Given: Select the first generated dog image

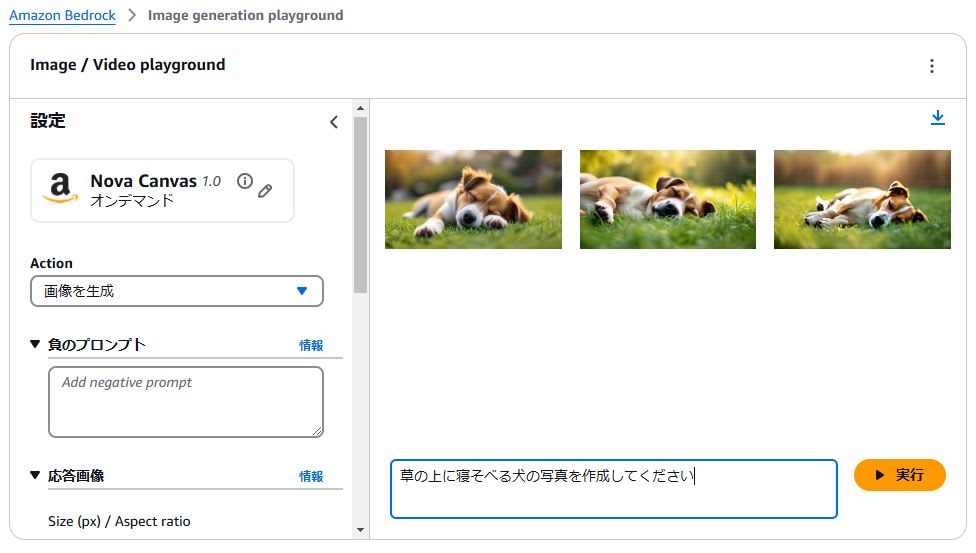Looking at the screenshot, I should 473,199.
